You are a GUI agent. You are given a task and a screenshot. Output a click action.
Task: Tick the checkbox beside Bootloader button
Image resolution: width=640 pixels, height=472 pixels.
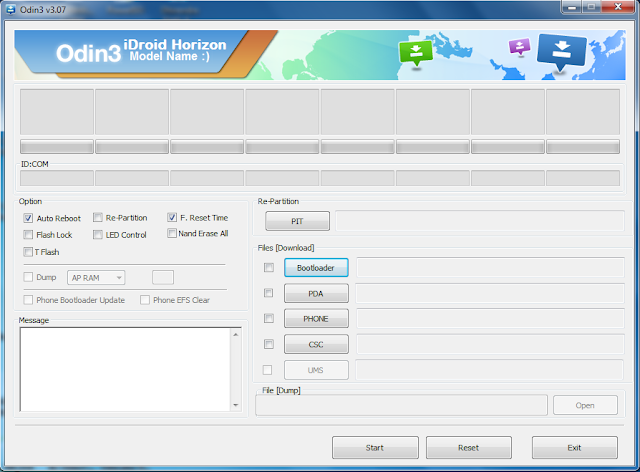coord(269,267)
